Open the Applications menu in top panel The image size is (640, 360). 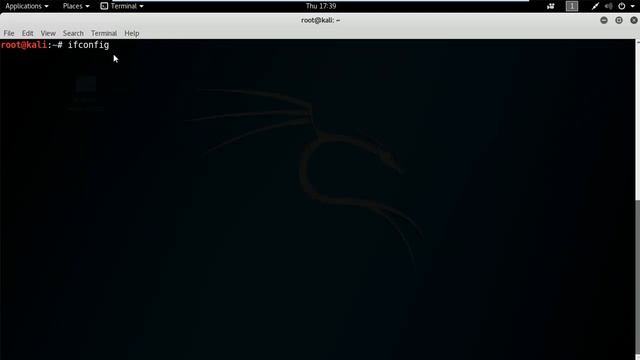(x=27, y=6)
